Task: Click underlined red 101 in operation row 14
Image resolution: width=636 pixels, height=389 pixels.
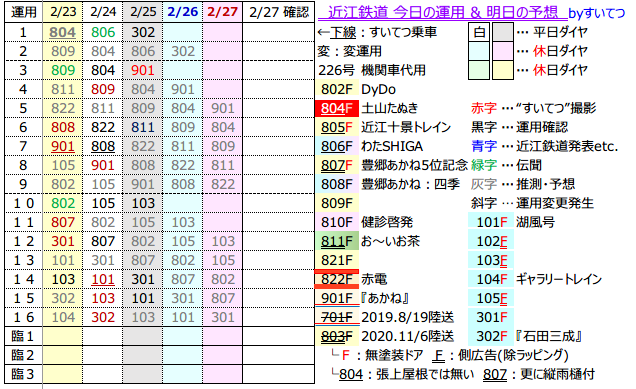Action: [x=103, y=279]
